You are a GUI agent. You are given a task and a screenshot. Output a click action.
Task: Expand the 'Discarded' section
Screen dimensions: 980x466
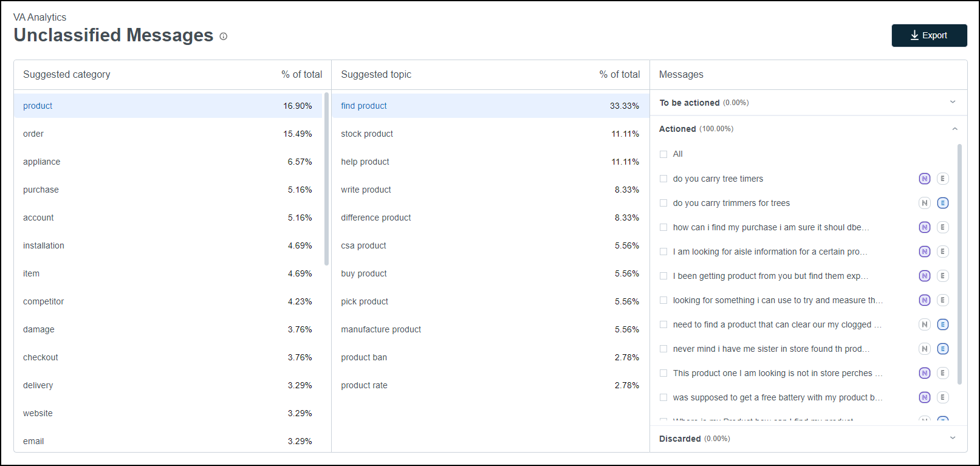click(953, 438)
